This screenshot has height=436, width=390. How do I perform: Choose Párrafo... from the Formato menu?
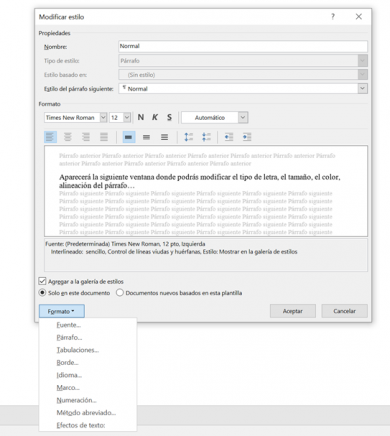pyautogui.click(x=69, y=337)
